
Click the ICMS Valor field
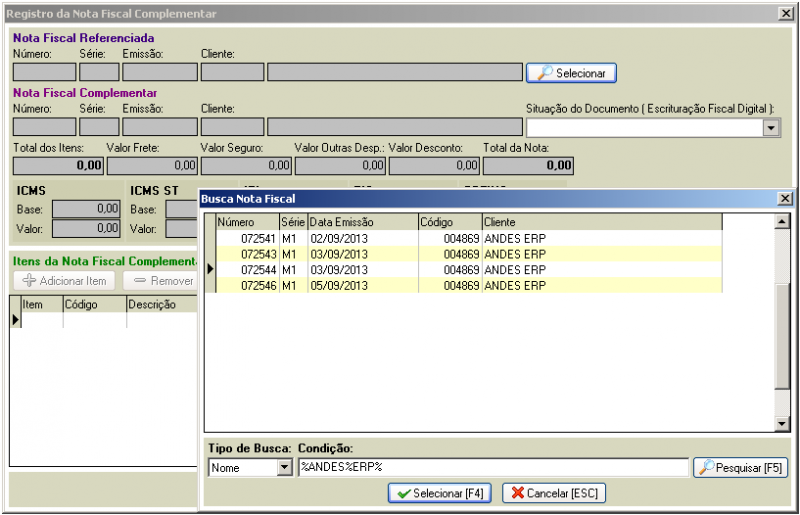pos(86,228)
